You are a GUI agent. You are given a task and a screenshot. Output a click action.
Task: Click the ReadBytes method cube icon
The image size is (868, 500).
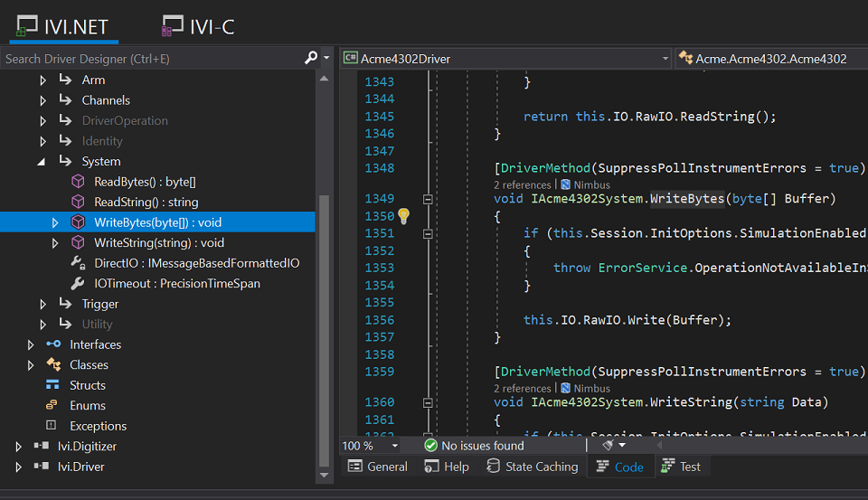point(78,181)
